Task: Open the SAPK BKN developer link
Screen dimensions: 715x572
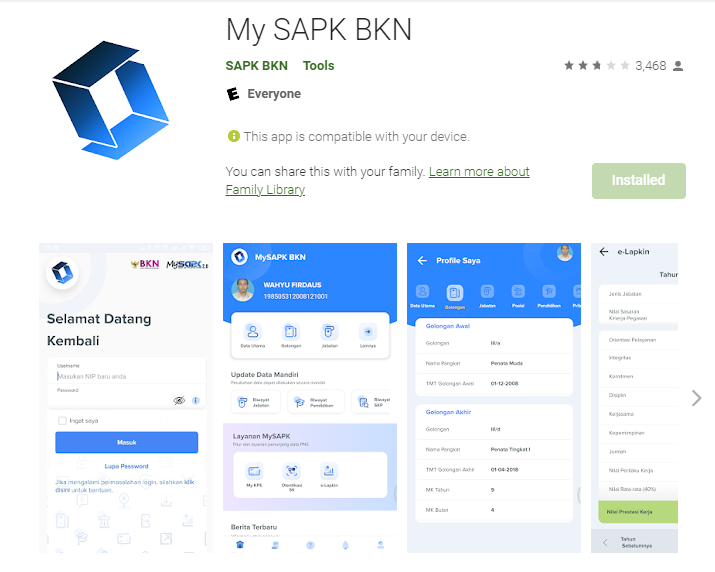Action: 256,66
